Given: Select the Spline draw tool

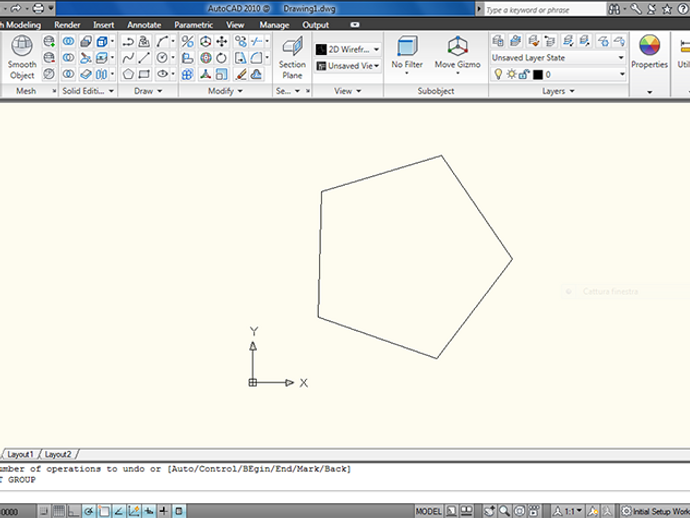Looking at the screenshot, I should (128, 58).
